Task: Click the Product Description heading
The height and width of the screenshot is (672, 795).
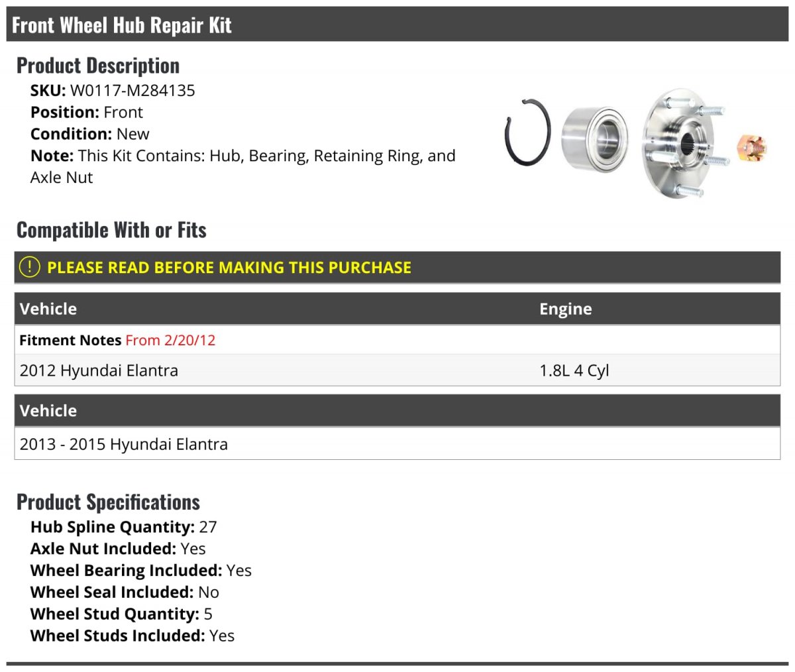Action: coord(98,66)
